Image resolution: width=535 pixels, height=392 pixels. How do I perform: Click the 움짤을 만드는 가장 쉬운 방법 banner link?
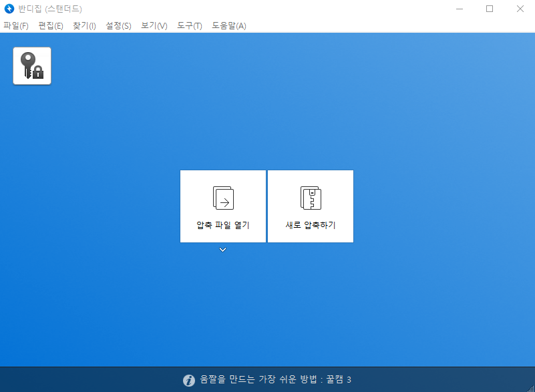pyautogui.click(x=275, y=379)
